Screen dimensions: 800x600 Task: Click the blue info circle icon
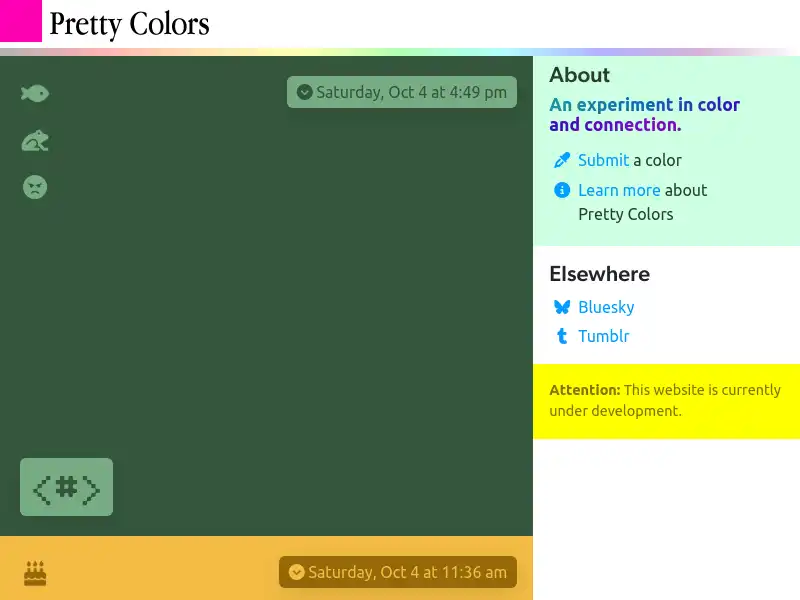click(562, 190)
